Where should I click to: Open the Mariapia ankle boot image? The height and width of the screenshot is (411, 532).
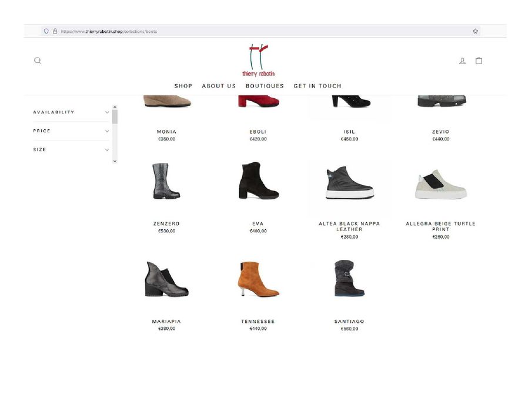click(166, 279)
